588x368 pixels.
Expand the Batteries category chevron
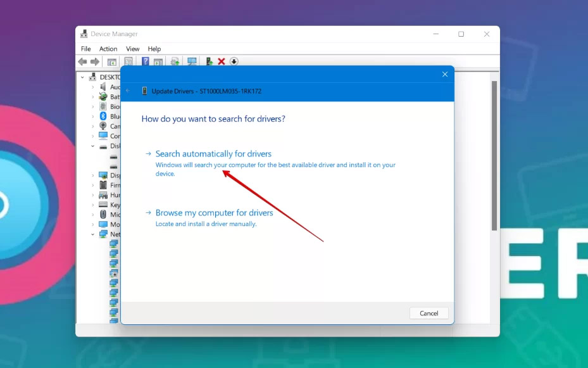coord(92,97)
